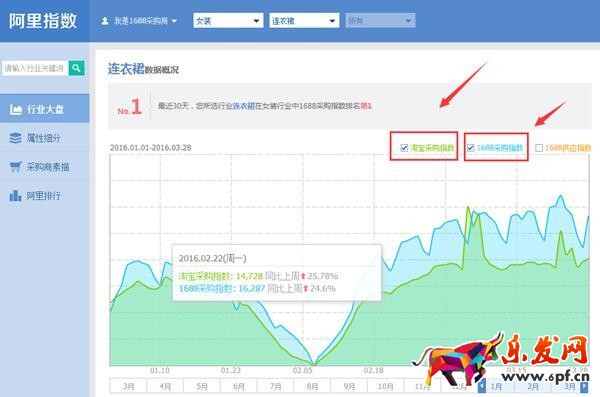The width and height of the screenshot is (600, 397).
Task: Open 行业大盘 in the sidebar
Action: (44, 109)
